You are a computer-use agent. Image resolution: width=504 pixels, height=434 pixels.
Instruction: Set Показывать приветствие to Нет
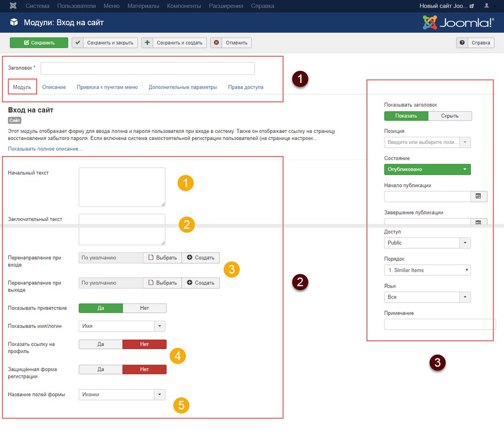pyautogui.click(x=145, y=308)
